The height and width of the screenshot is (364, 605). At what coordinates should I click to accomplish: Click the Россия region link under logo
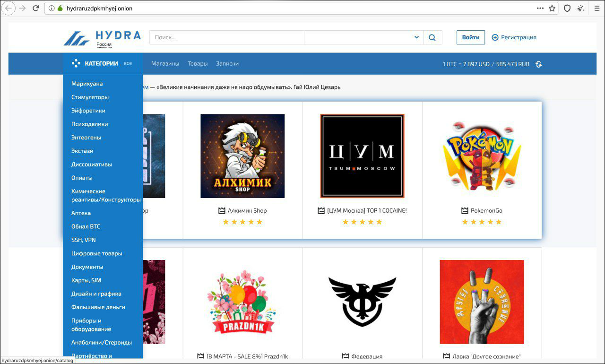click(x=104, y=44)
